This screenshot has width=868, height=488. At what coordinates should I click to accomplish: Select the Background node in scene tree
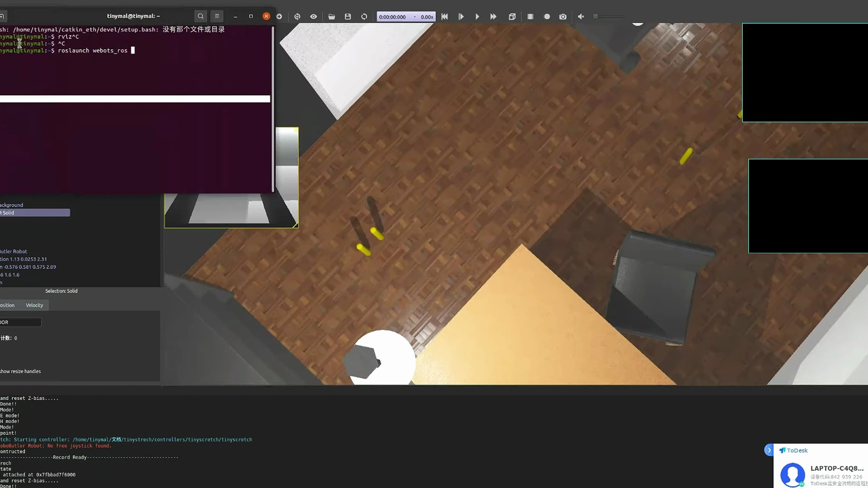pos(12,205)
